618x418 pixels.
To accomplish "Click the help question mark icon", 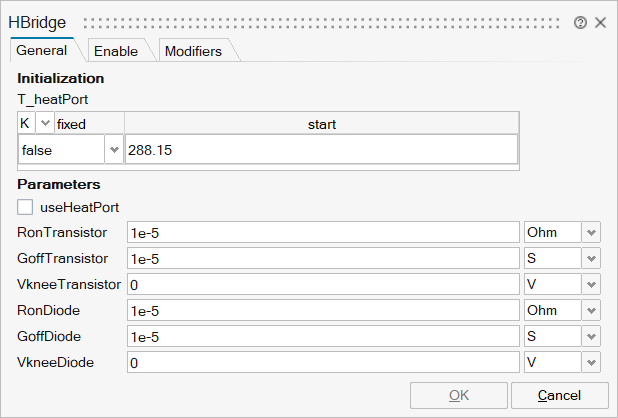I will (x=581, y=22).
